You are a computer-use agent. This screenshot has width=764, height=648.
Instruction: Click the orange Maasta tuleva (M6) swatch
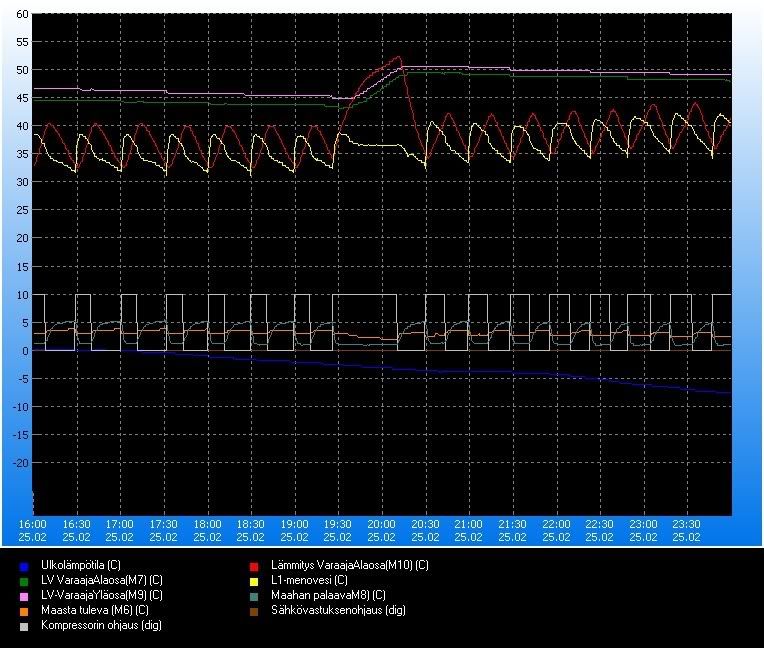pyautogui.click(x=23, y=611)
